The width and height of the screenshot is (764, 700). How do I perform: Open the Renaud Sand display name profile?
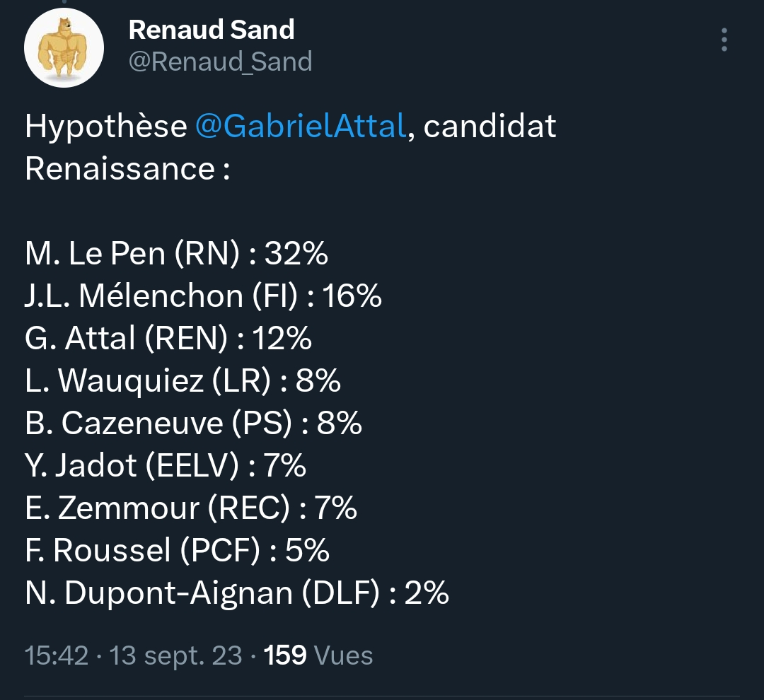point(212,30)
